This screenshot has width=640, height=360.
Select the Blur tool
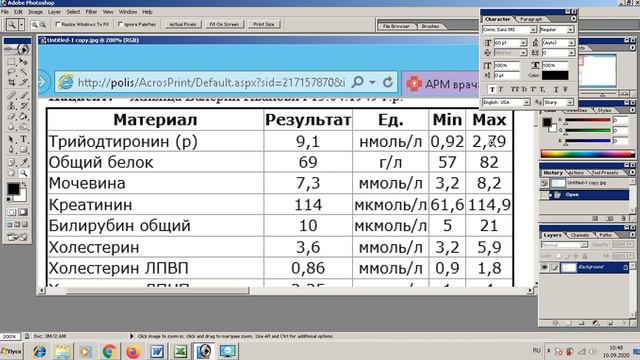(11, 127)
